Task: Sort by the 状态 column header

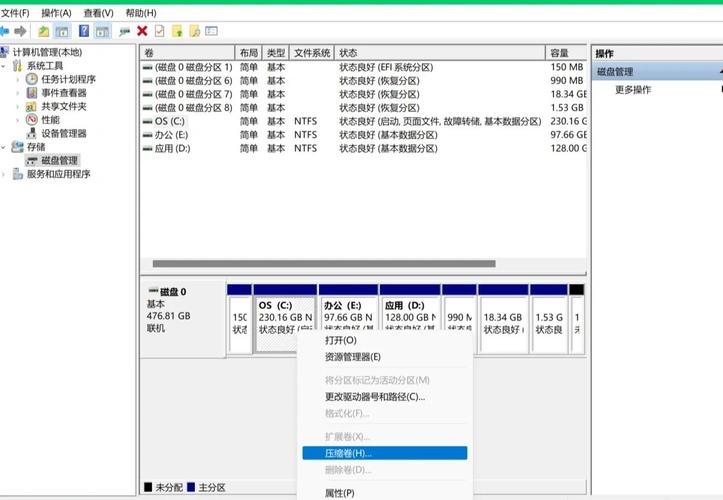Action: point(440,53)
